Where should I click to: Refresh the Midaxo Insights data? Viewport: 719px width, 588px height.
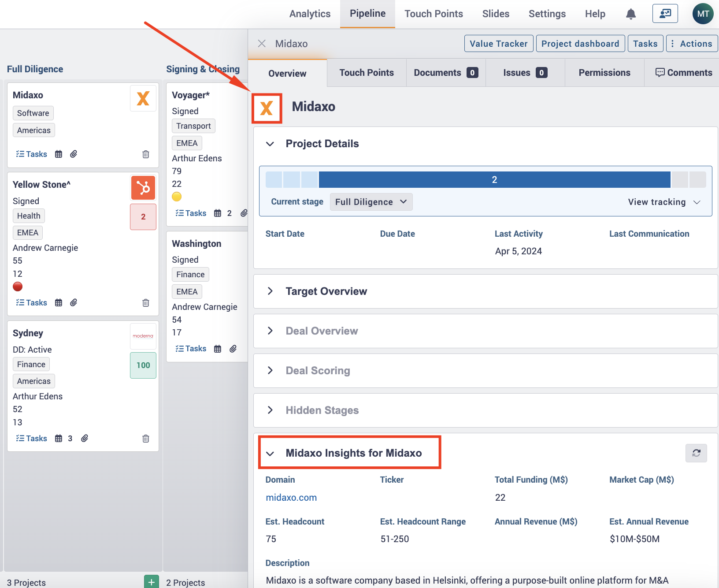click(x=696, y=453)
